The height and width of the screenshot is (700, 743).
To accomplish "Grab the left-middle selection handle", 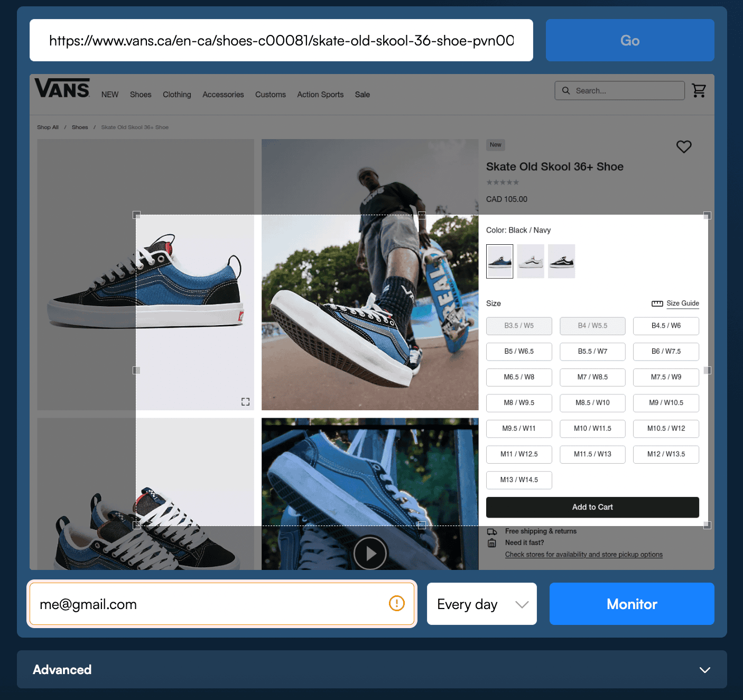I will [136, 370].
